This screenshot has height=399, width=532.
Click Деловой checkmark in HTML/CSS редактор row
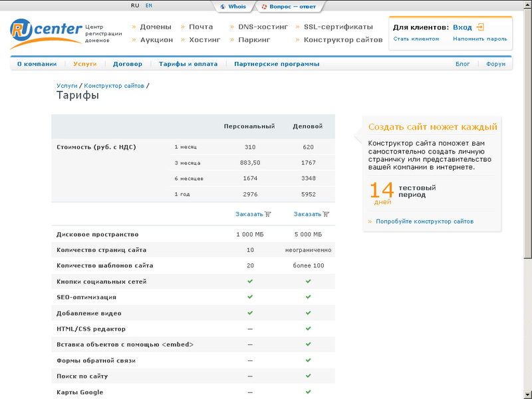point(308,329)
